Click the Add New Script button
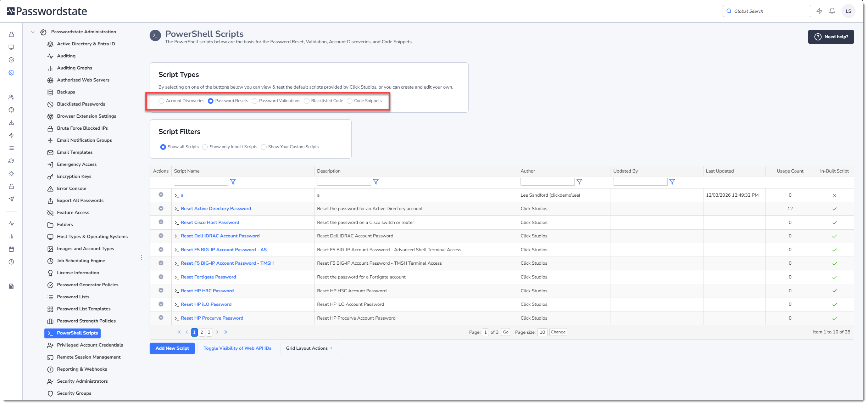This screenshot has width=868, height=405. pos(172,348)
